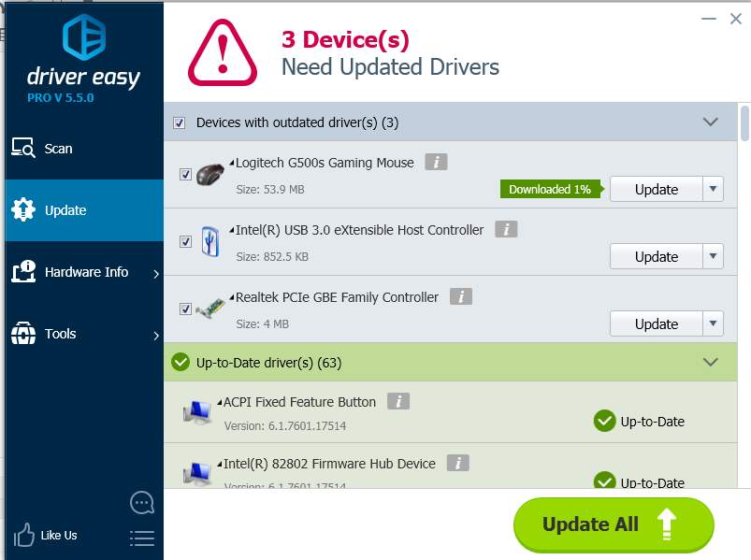Screen dimensions: 751x560
Task: Open Tools in the sidebar
Action: point(84,334)
